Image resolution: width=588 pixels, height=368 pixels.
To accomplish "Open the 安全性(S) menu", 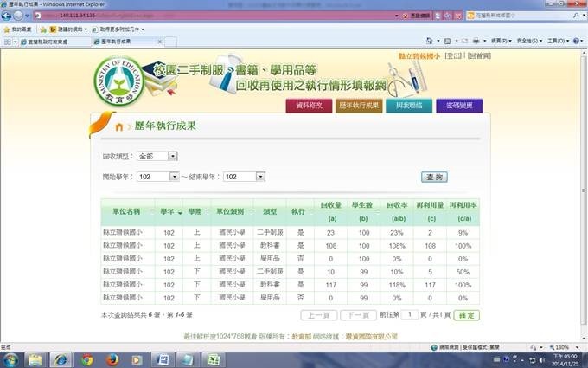I will pos(529,41).
